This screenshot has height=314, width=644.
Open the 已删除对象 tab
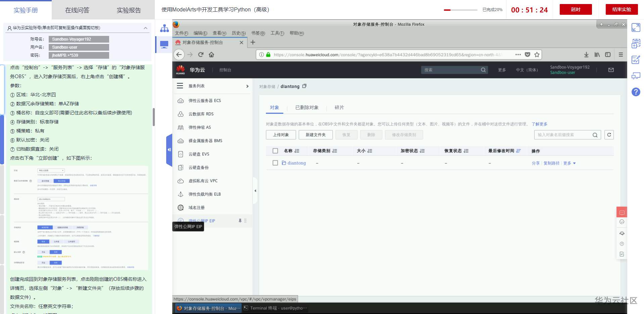click(x=307, y=108)
